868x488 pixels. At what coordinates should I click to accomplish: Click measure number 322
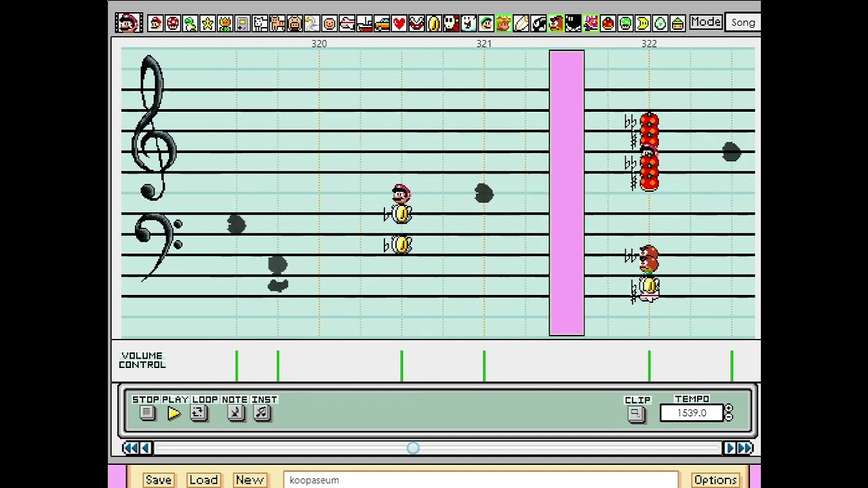click(649, 43)
